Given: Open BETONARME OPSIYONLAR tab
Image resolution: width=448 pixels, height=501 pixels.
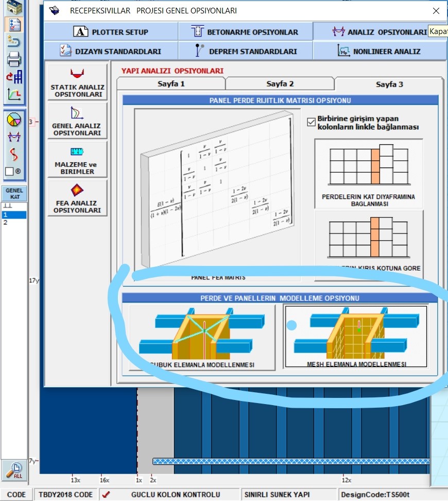Looking at the screenshot, I should tap(245, 32).
